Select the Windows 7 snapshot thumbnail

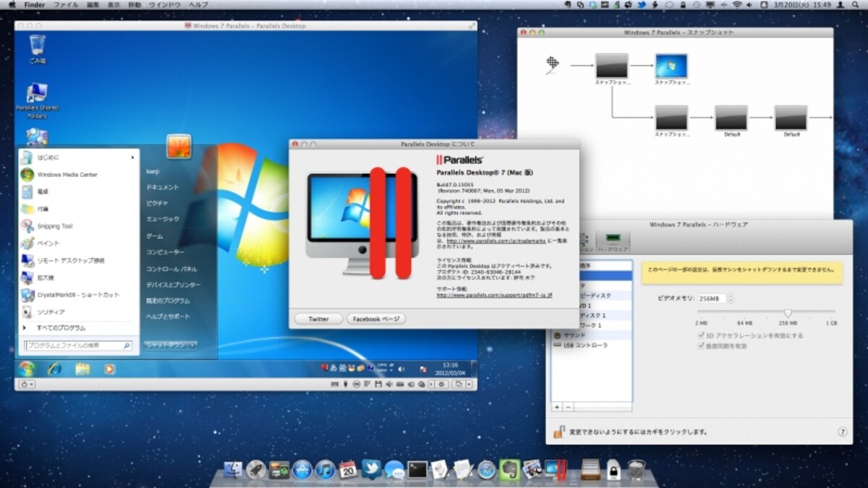click(x=671, y=66)
